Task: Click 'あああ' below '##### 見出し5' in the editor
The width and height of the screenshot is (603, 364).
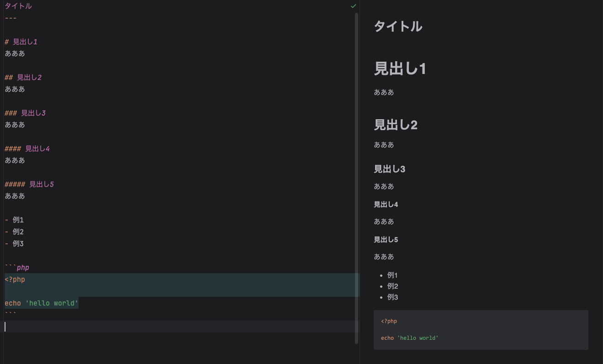Action: (15, 196)
